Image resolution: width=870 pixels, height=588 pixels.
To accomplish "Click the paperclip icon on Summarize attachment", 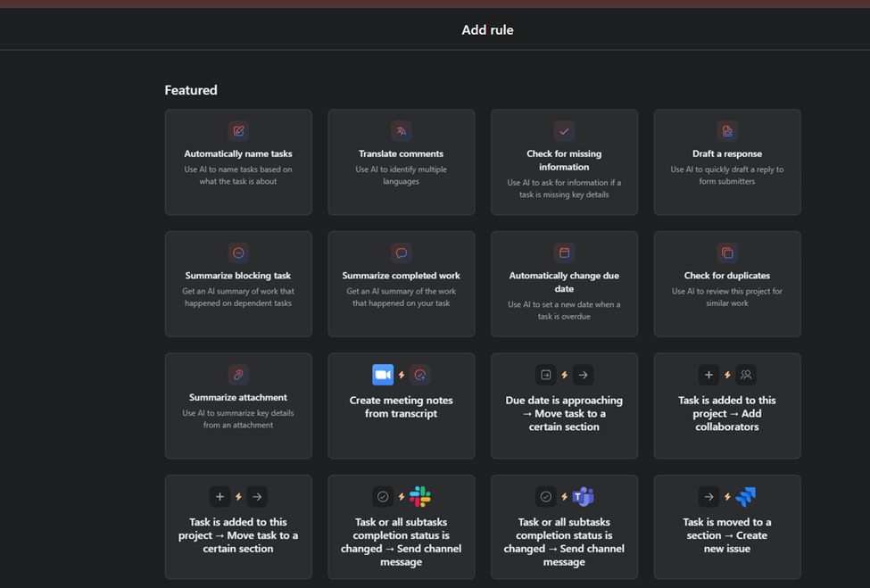I will click(238, 375).
